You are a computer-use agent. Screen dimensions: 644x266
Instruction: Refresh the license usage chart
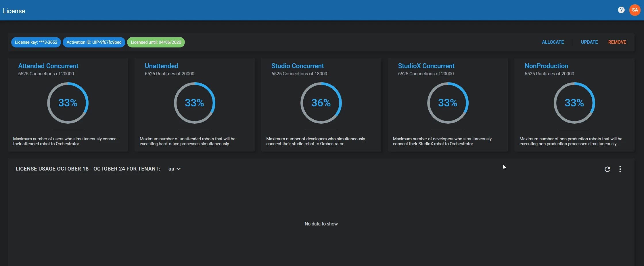607,169
